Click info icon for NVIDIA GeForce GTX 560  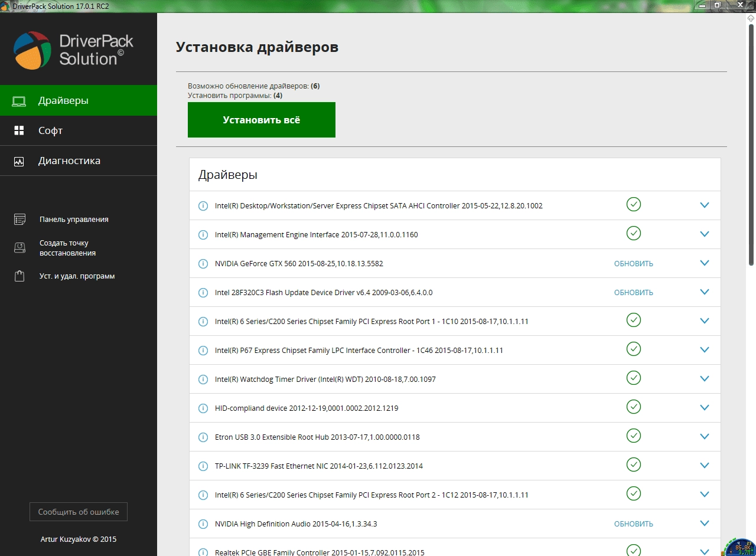click(x=203, y=264)
